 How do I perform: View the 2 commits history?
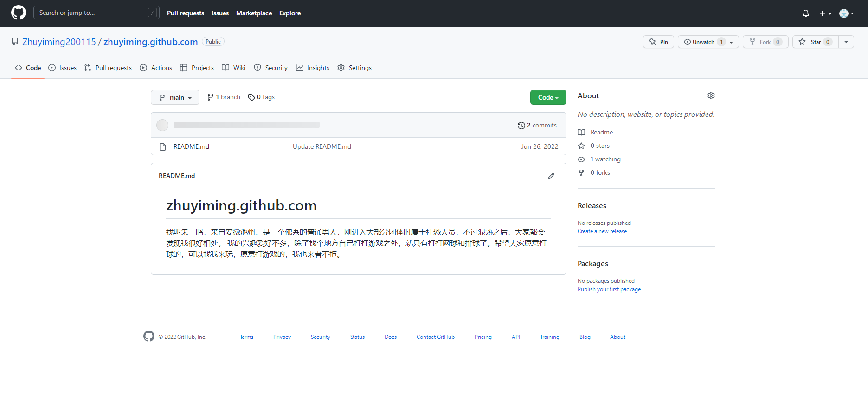tap(537, 125)
